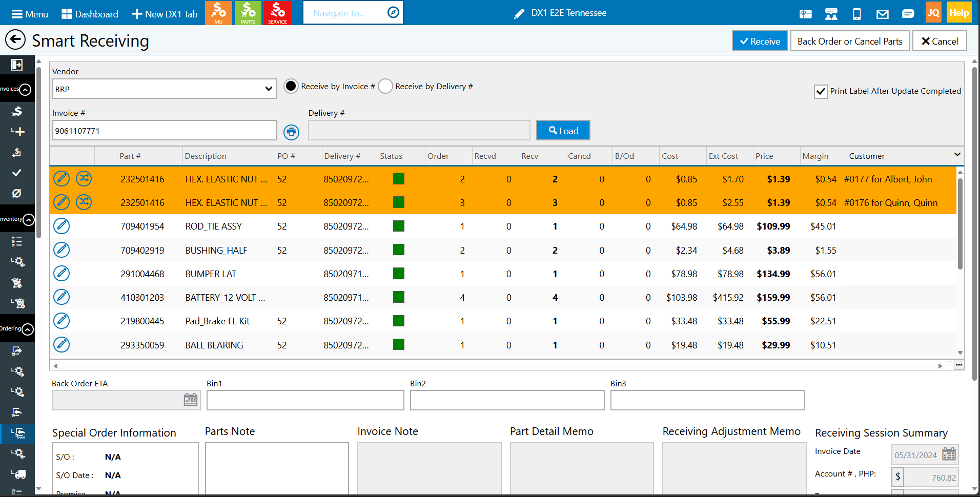Click the ellipsis button below the grid
980x497 pixels.
959,365
